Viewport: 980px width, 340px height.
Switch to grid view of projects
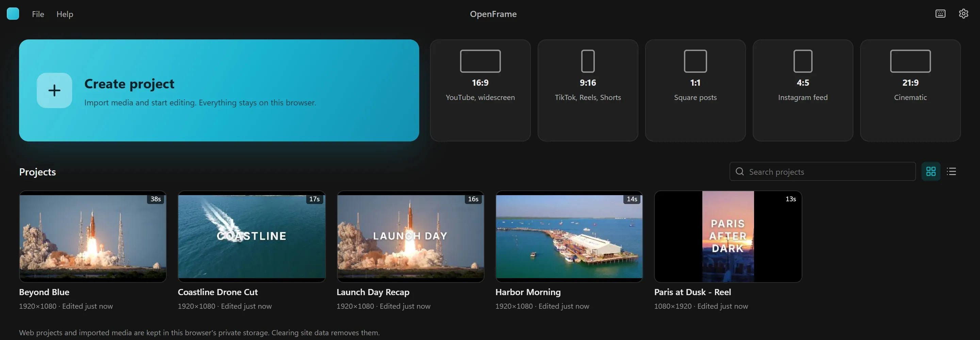(931, 171)
